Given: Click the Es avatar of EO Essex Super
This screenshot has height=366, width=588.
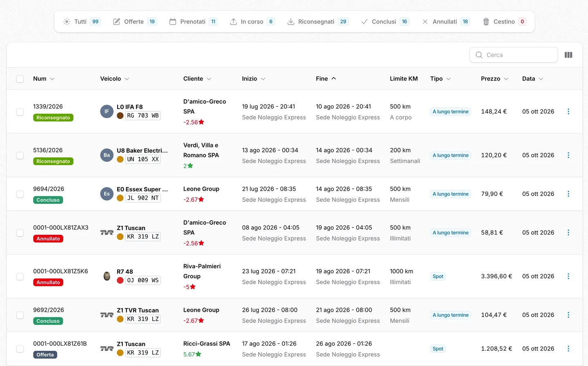Looking at the screenshot, I should (x=107, y=194).
